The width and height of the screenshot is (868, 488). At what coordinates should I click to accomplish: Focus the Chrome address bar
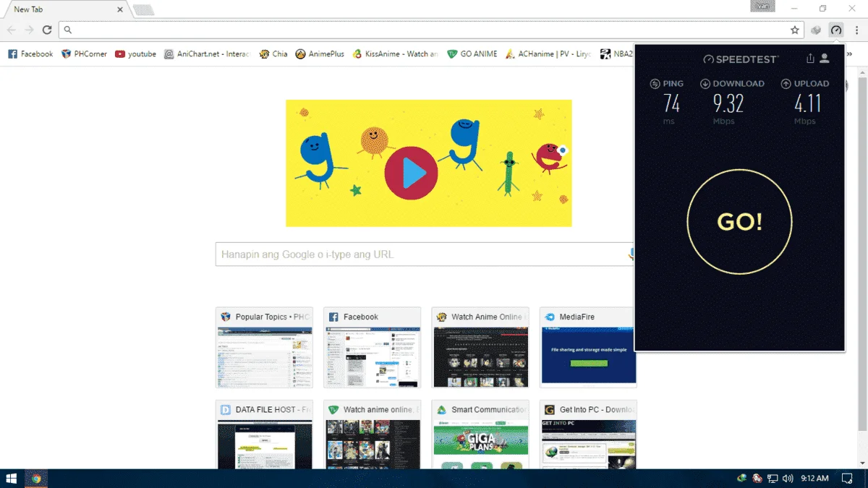[x=430, y=30]
